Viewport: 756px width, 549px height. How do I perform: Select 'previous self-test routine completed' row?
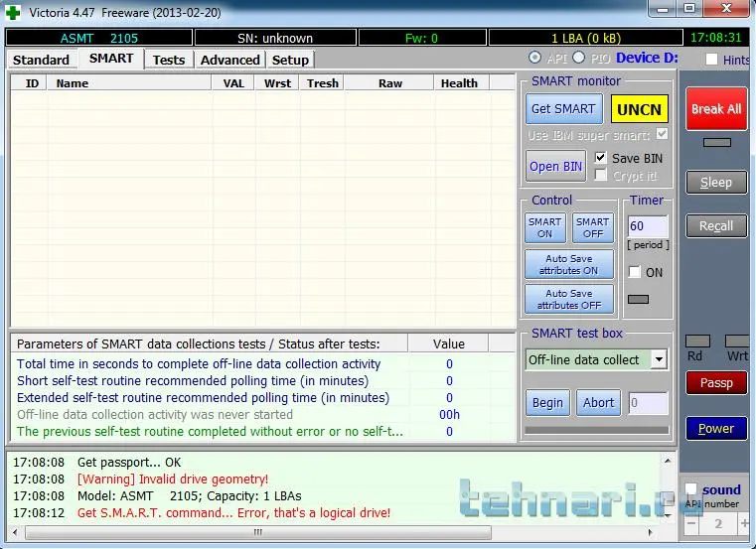(x=263, y=432)
